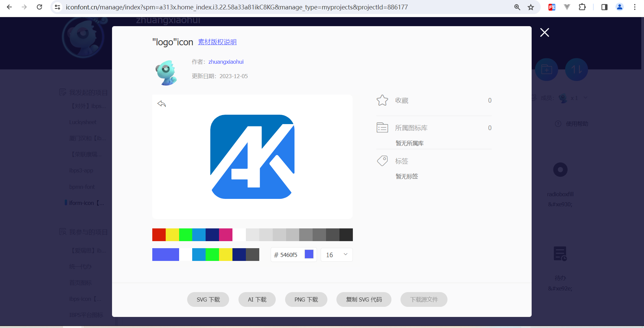
Task: Open the 素材版权说明 link
Action: click(217, 42)
